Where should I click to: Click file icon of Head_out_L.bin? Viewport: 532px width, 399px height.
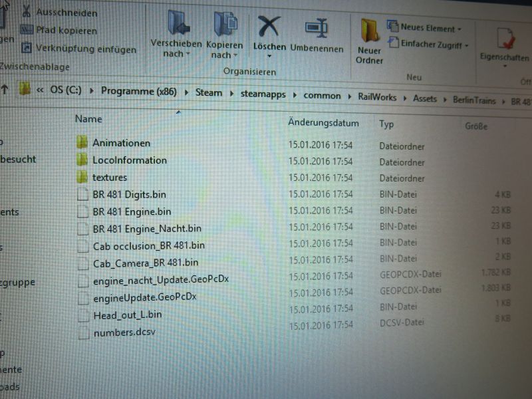click(84, 316)
